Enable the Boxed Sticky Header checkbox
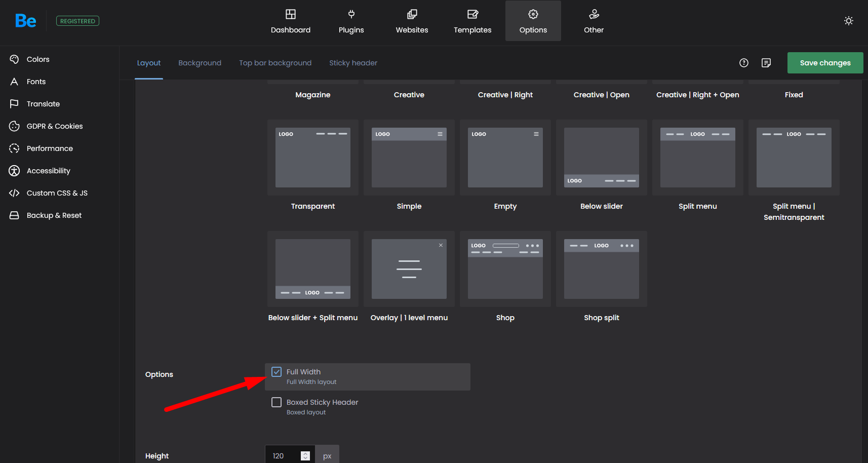868x463 pixels. click(x=277, y=402)
